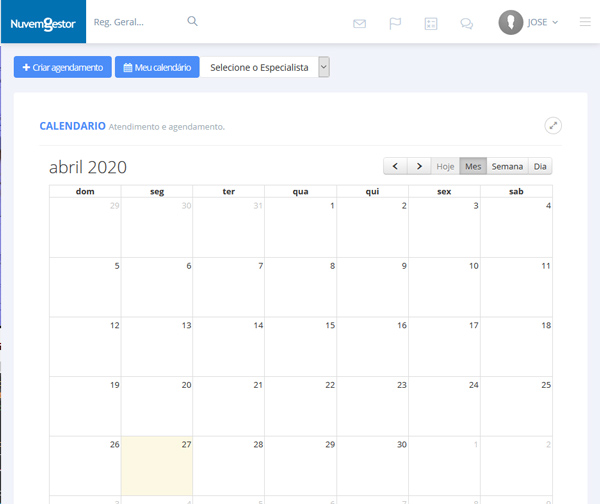Switch to the Mes view

click(473, 166)
